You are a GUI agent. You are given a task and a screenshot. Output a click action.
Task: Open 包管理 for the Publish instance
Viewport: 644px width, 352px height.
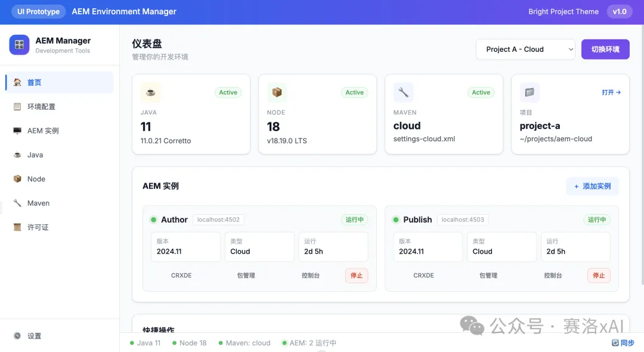488,276
